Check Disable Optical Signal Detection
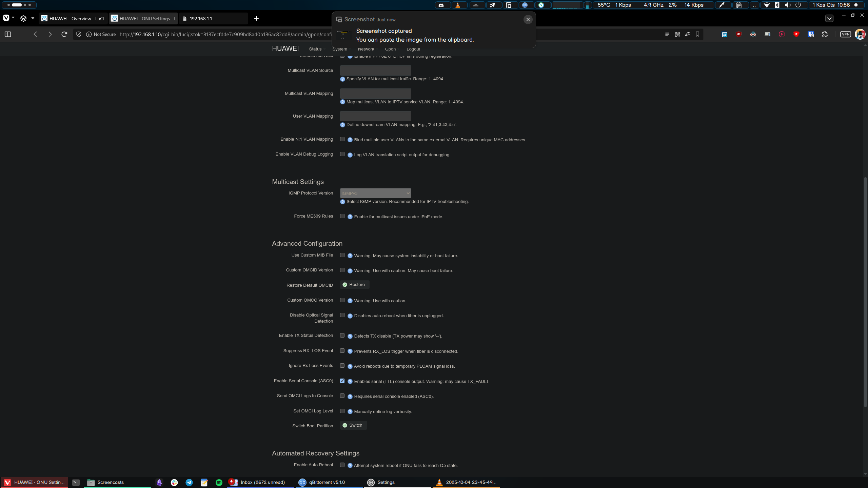This screenshot has height=488, width=868. coord(342,315)
